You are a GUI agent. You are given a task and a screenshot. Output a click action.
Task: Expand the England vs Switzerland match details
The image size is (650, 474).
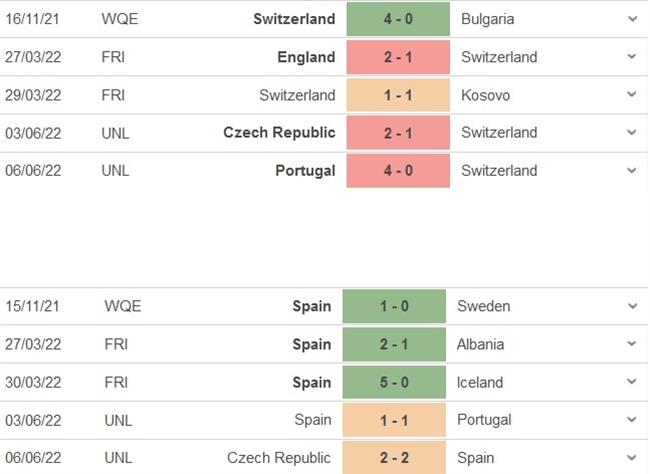click(x=631, y=57)
